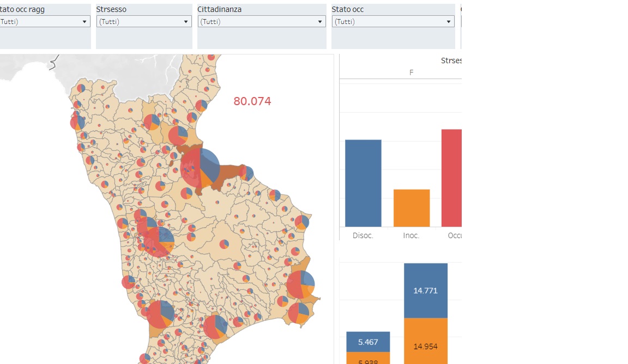Select the 5.467 blue bar segment
Image resolution: width=628 pixels, height=364 pixels.
tap(367, 342)
